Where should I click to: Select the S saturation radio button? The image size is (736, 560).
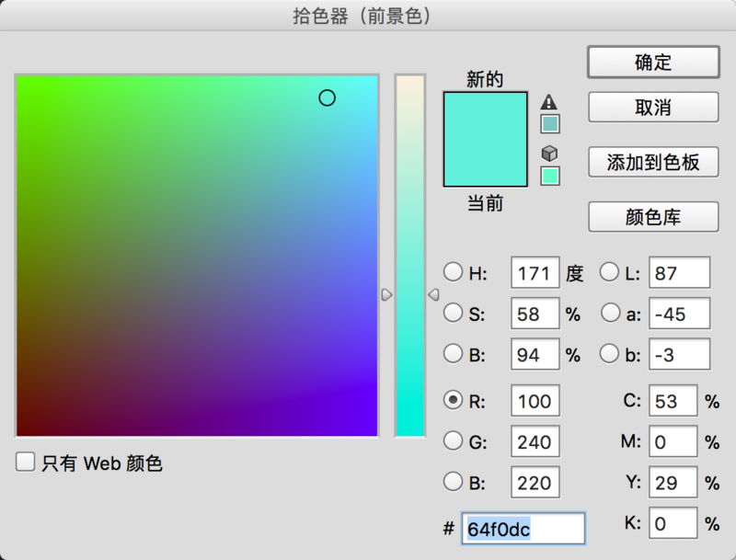(x=453, y=313)
